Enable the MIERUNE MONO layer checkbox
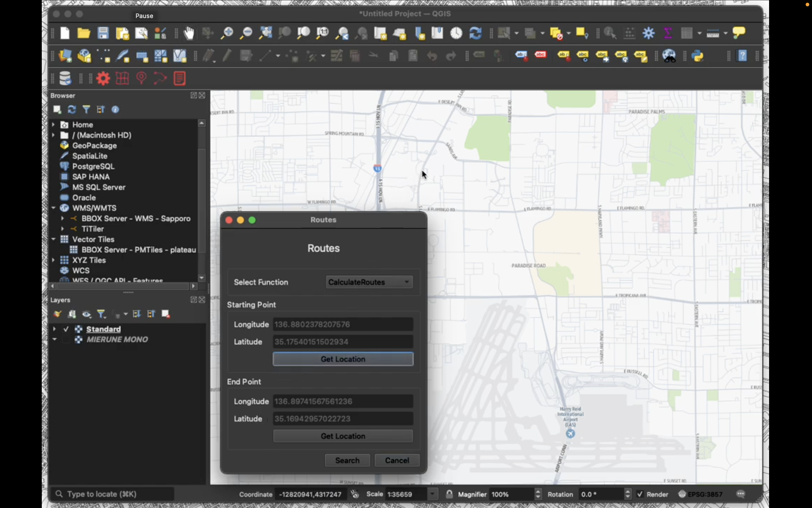This screenshot has width=812, height=508. point(66,339)
